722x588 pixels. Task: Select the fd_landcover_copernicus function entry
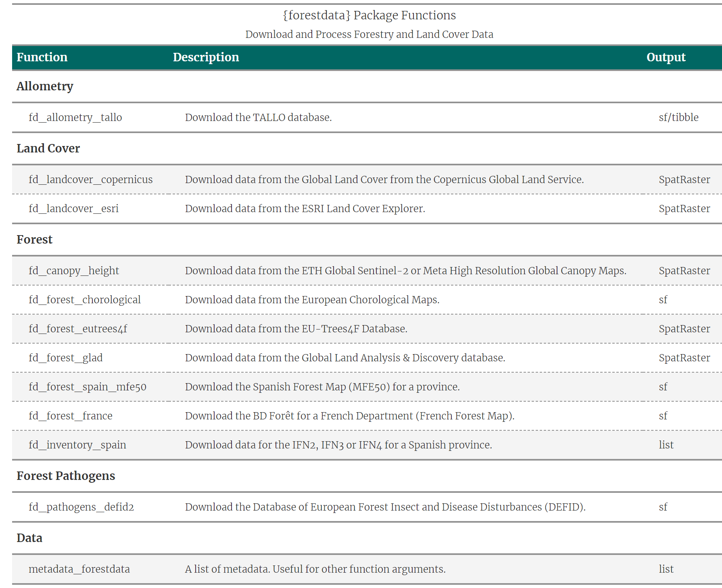tap(90, 179)
